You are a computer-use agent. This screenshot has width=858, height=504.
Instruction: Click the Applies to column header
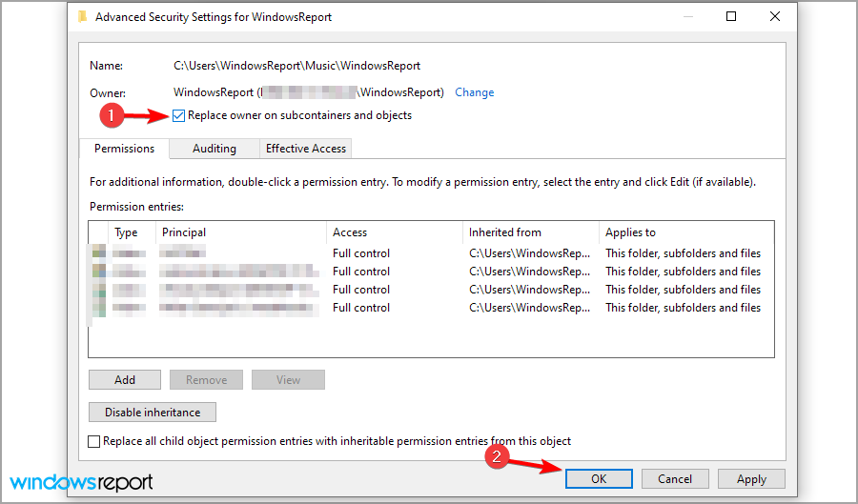pyautogui.click(x=630, y=232)
